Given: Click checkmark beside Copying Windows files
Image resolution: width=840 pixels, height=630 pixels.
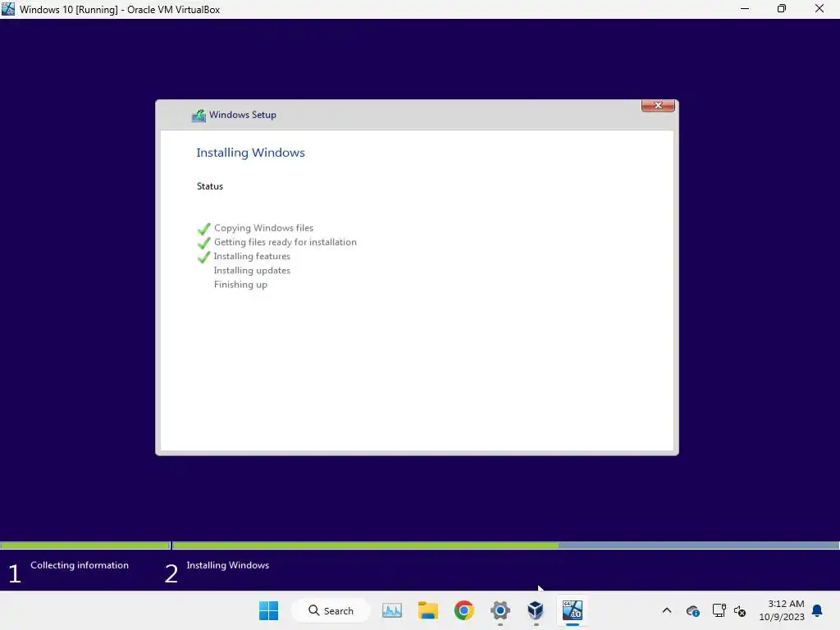Looking at the screenshot, I should click(203, 230).
